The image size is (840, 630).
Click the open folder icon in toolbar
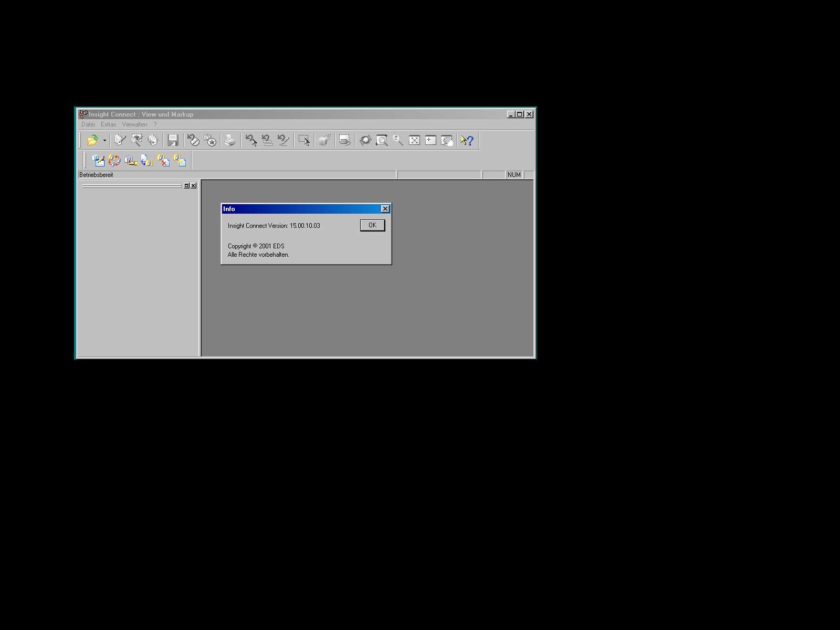[92, 140]
